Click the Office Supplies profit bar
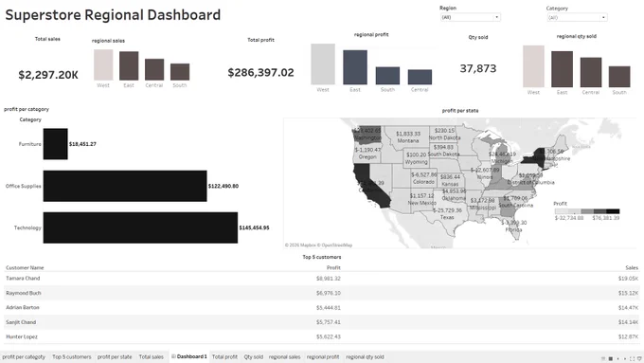This screenshot has width=644, height=363. coord(125,186)
